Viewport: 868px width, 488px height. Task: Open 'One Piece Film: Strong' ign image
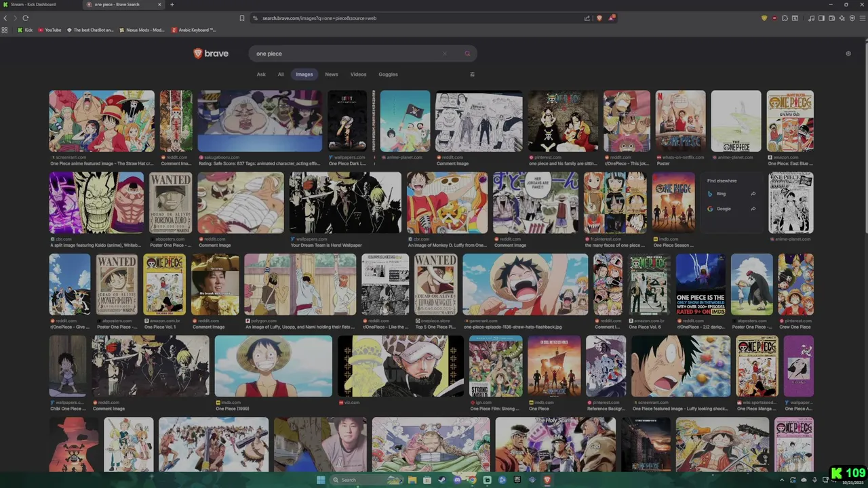point(496,366)
